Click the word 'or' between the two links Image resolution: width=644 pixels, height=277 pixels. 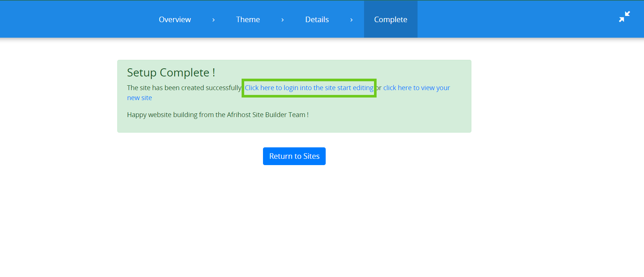379,88
